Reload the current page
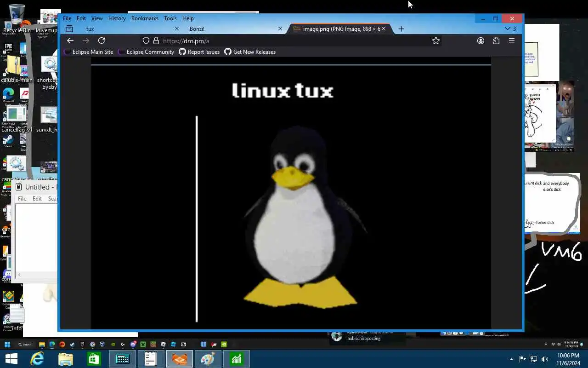 [102, 40]
